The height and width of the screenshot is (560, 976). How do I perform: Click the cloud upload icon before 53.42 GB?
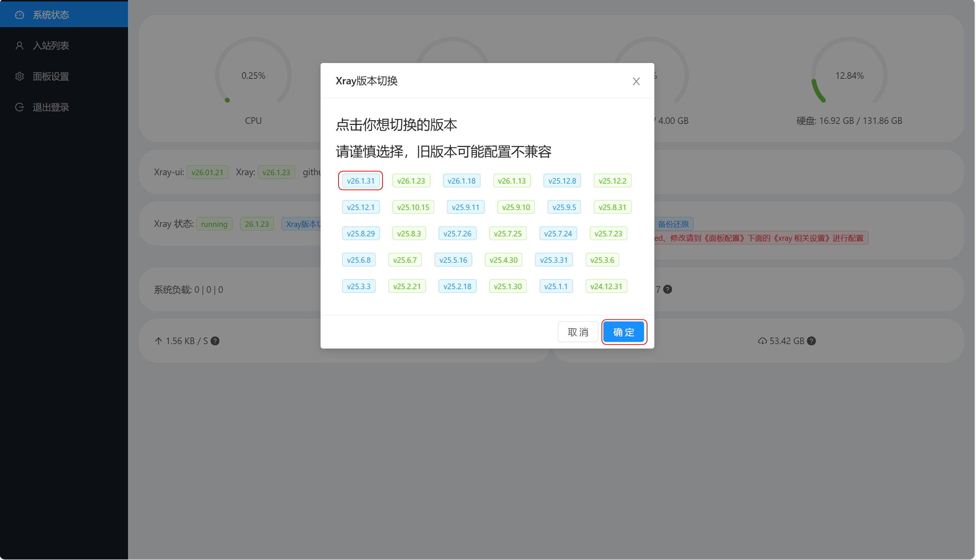click(762, 341)
